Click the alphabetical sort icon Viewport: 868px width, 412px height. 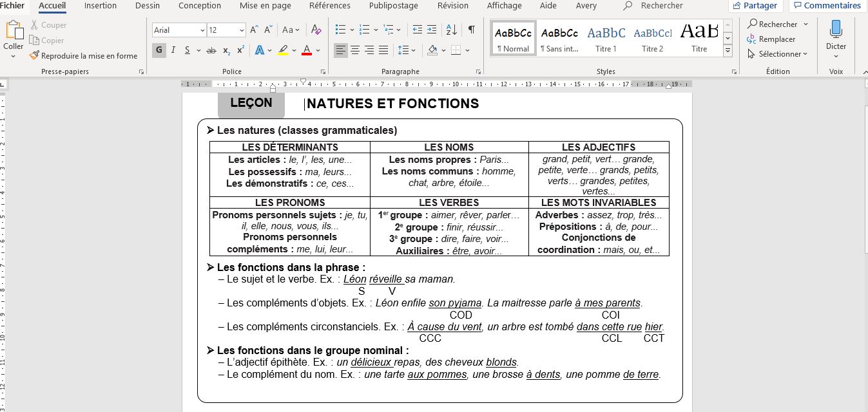pyautogui.click(x=451, y=29)
